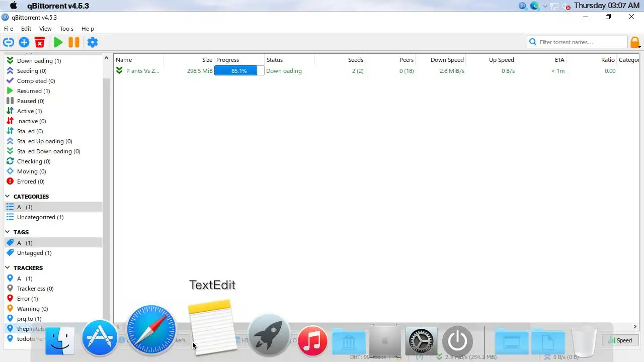This screenshot has width=644, height=362.
Task: Open the Tools menu
Action: [x=66, y=29]
